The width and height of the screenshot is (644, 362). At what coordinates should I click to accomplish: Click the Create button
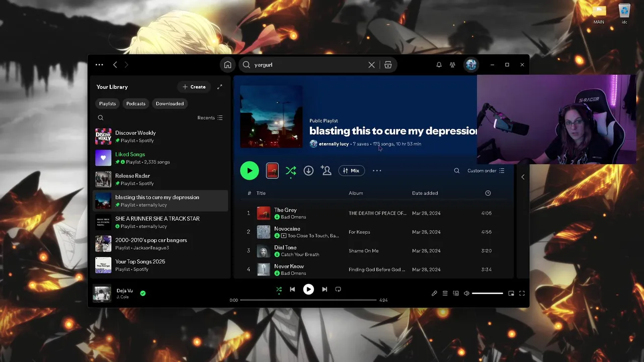tap(194, 87)
